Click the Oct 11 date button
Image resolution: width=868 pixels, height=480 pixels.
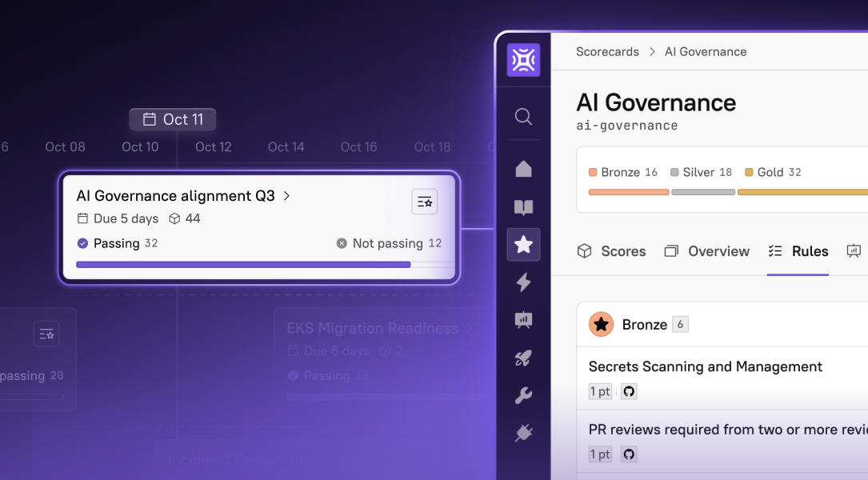coord(172,118)
